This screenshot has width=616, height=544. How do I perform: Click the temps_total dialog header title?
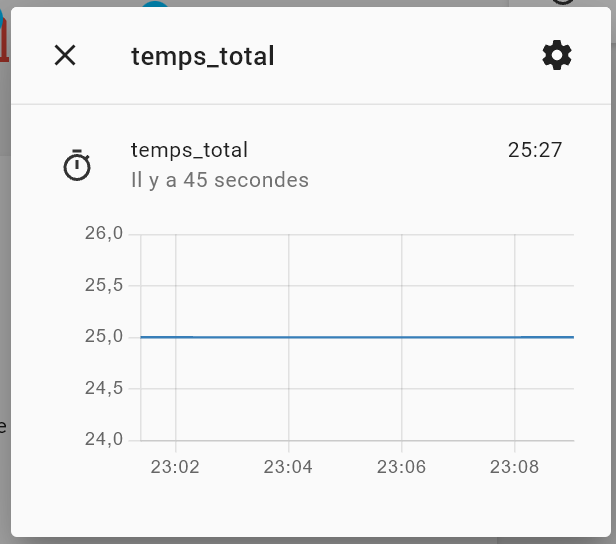tap(203, 56)
